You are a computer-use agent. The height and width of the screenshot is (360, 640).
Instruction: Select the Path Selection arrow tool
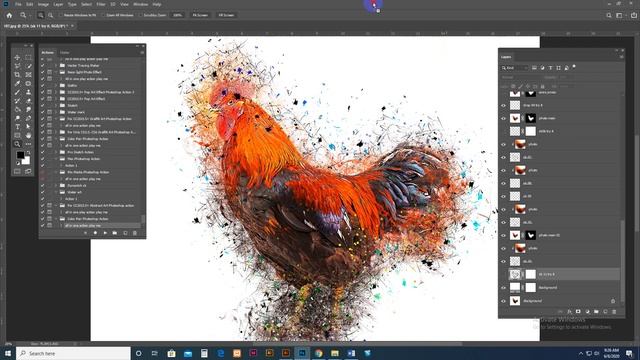pyautogui.click(x=28, y=127)
